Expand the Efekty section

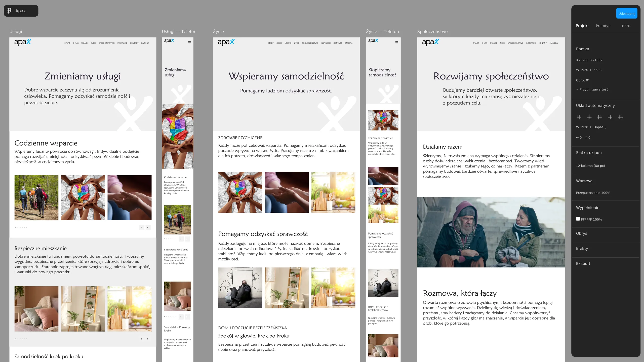(x=582, y=248)
